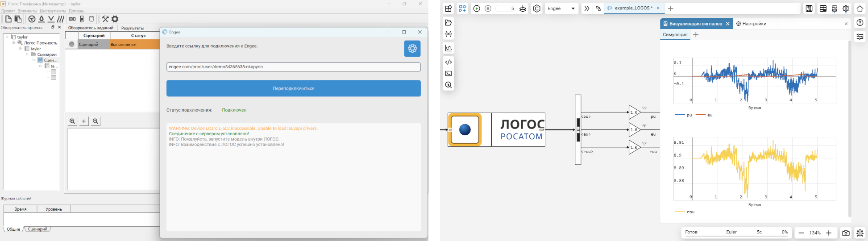Expand the double chevron model path
This screenshot has width=868, height=241.
(586, 8)
